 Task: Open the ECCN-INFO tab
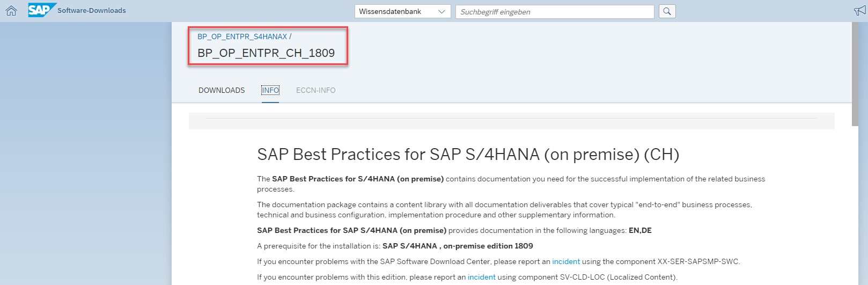315,90
